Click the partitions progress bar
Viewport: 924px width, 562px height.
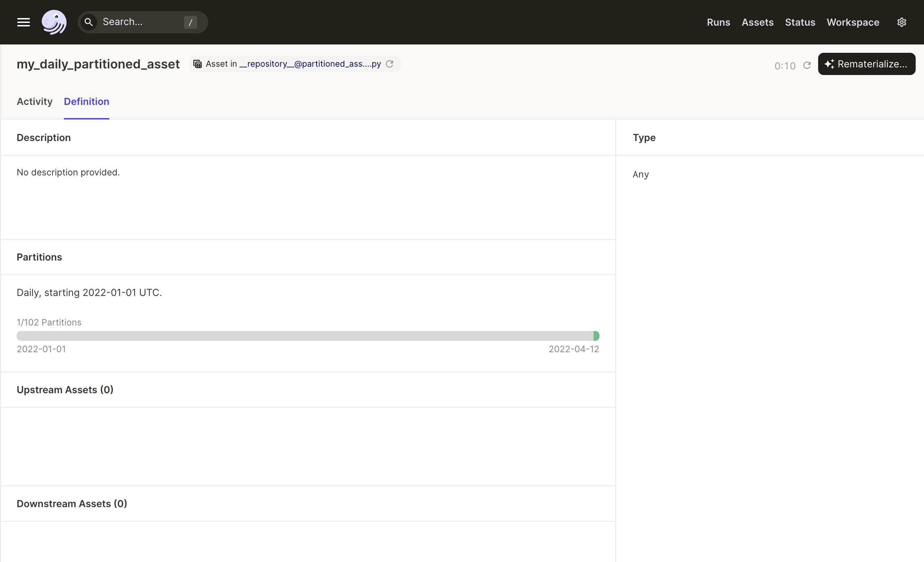pos(308,336)
